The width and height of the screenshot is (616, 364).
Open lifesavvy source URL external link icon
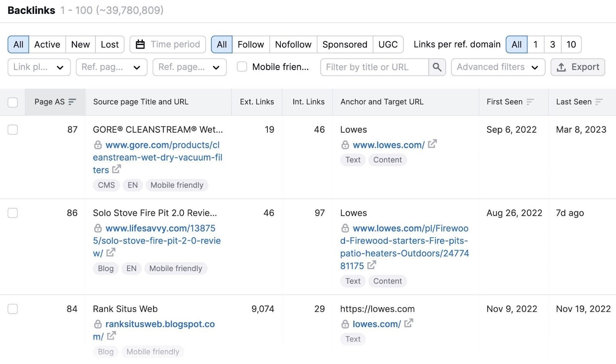(111, 252)
